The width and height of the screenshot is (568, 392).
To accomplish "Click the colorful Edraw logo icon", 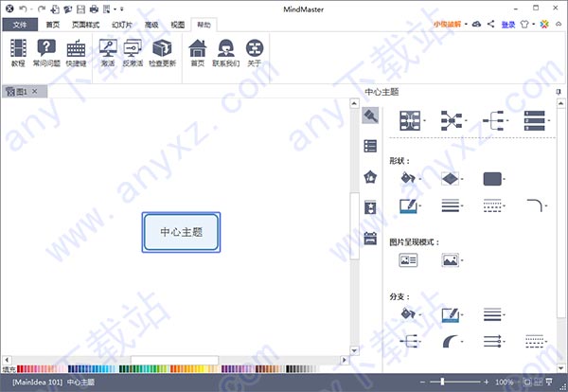I will pyautogui.click(x=544, y=24).
